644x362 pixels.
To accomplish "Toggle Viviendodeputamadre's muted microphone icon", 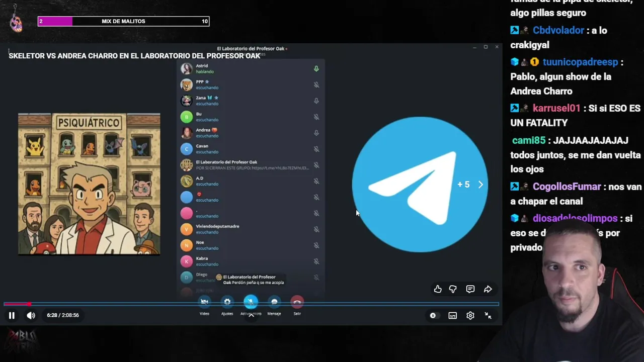I will click(x=316, y=229).
